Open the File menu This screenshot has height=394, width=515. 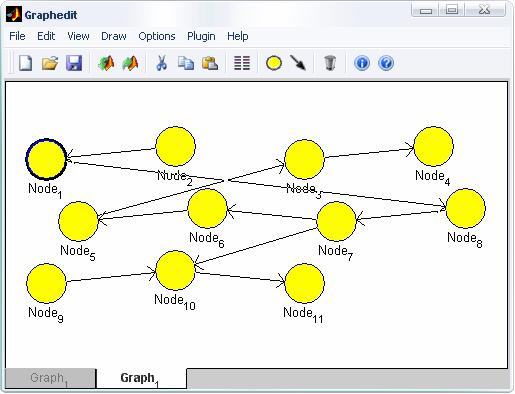coord(17,36)
